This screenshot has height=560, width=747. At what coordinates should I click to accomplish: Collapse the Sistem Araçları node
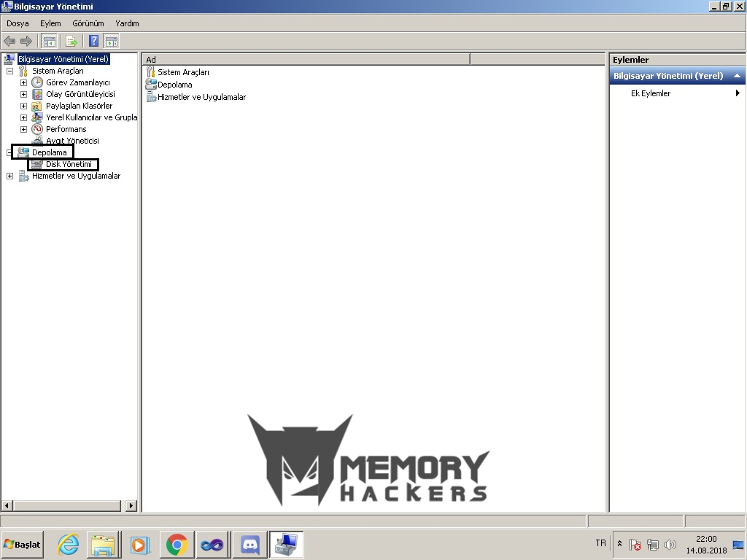tap(9, 71)
